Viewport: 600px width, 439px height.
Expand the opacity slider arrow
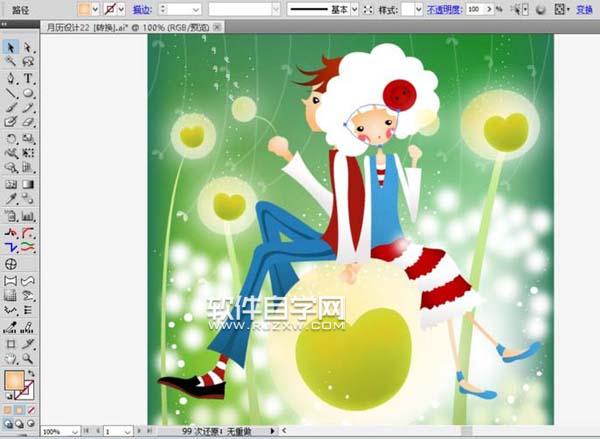coord(489,9)
